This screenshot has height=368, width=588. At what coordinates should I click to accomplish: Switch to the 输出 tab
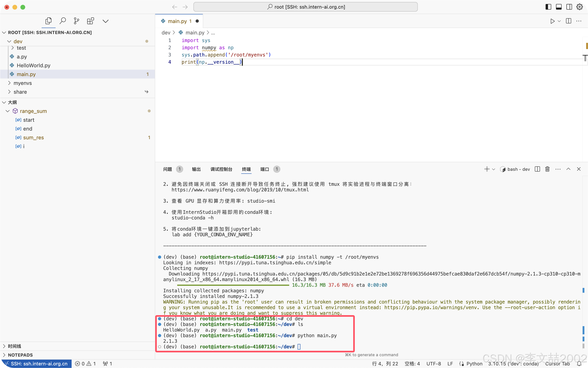[196, 169]
